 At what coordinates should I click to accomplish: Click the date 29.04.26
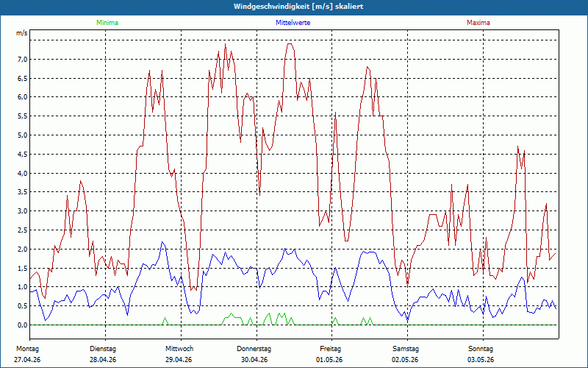click(179, 360)
